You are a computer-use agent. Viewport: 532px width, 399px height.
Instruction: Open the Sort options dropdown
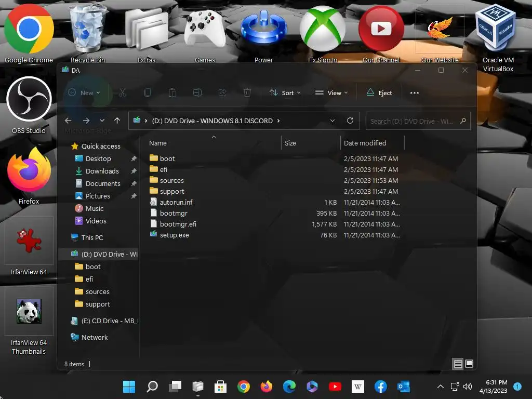coord(285,92)
